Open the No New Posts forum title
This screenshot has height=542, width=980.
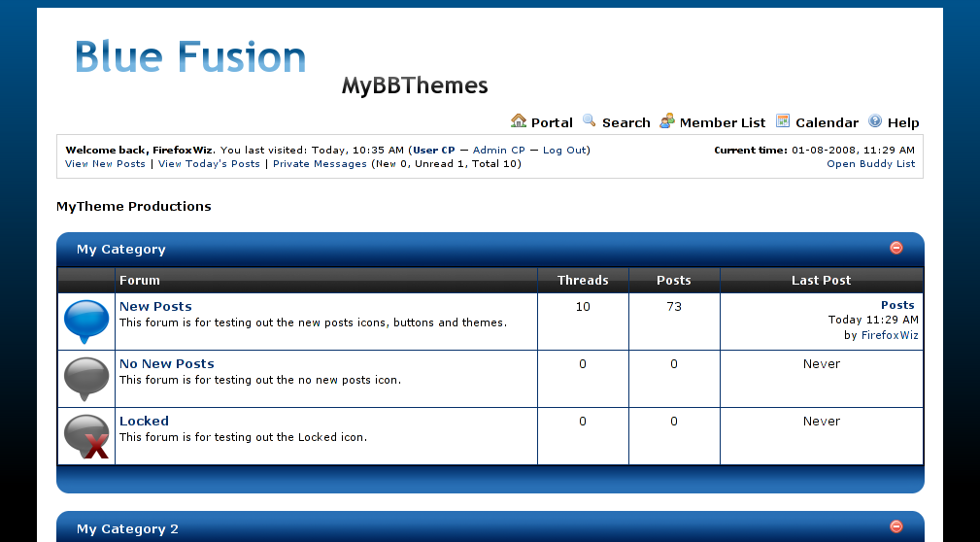[x=167, y=364]
